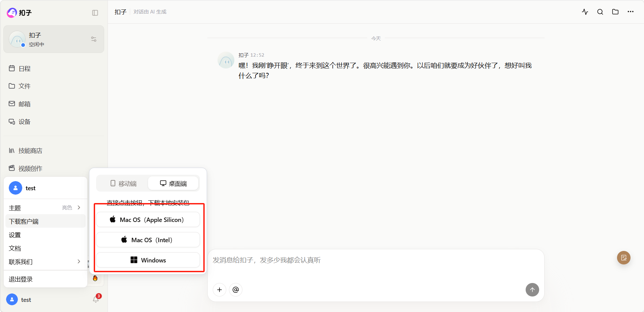
Task: Click the test user avatar at bottom
Action: (12, 300)
